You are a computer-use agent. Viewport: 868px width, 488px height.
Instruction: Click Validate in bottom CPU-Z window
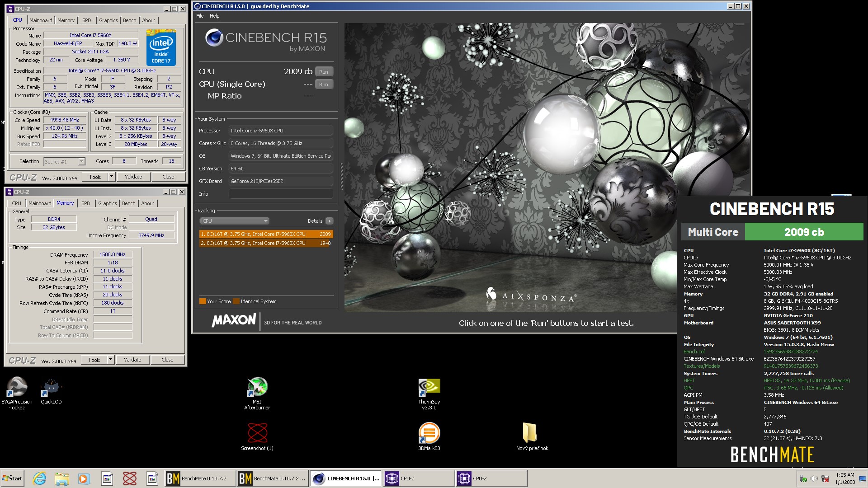click(132, 360)
